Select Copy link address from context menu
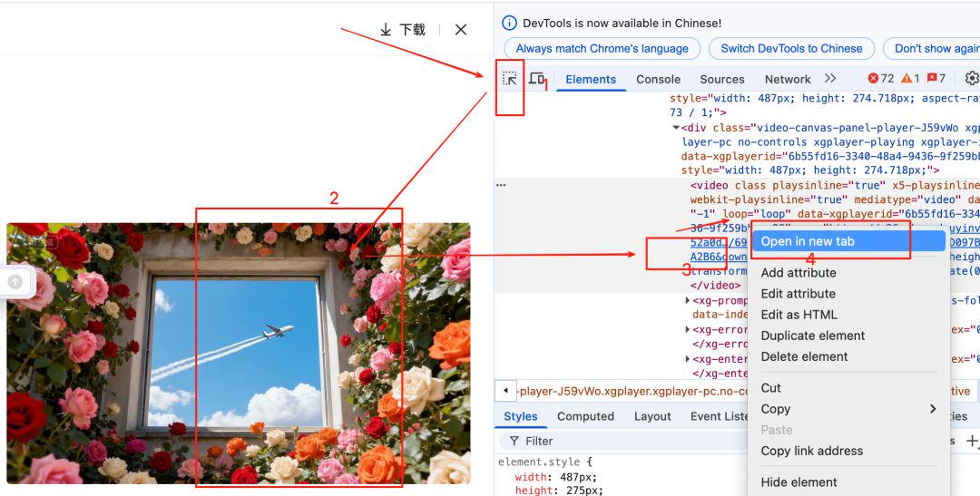The image size is (980, 496). (x=811, y=451)
